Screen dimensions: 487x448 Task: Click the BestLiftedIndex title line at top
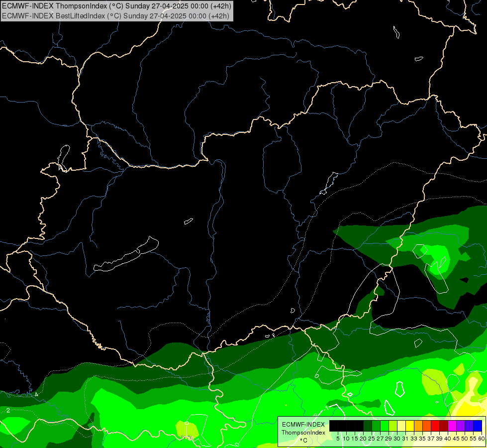[x=115, y=16]
